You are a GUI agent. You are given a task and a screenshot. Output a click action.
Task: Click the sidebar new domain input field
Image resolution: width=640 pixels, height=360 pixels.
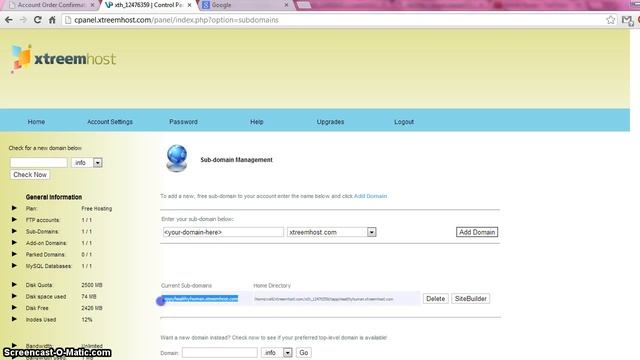[x=39, y=162]
